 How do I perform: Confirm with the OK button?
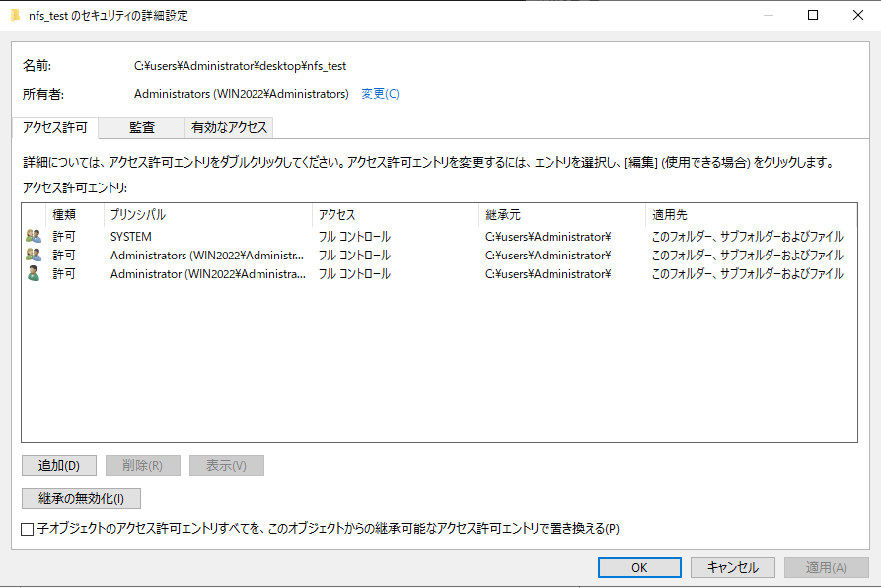pyautogui.click(x=639, y=567)
